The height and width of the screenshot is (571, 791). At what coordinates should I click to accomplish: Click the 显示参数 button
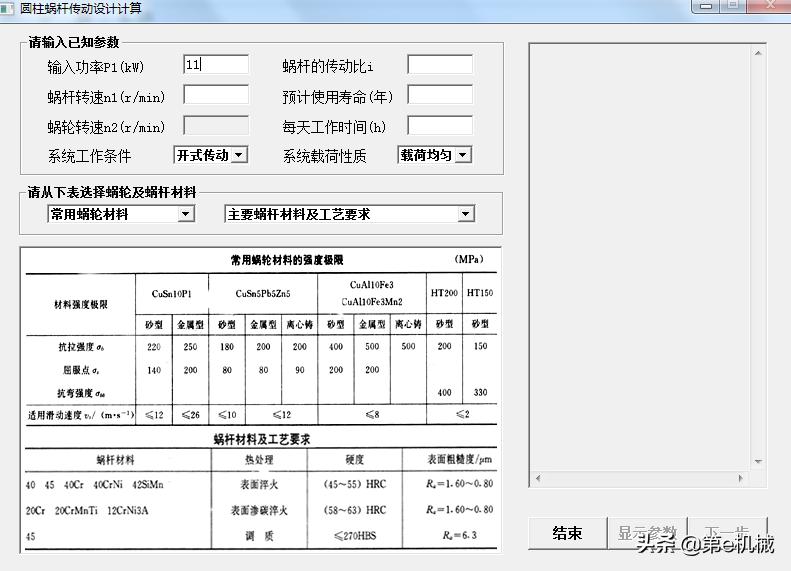coord(647,533)
